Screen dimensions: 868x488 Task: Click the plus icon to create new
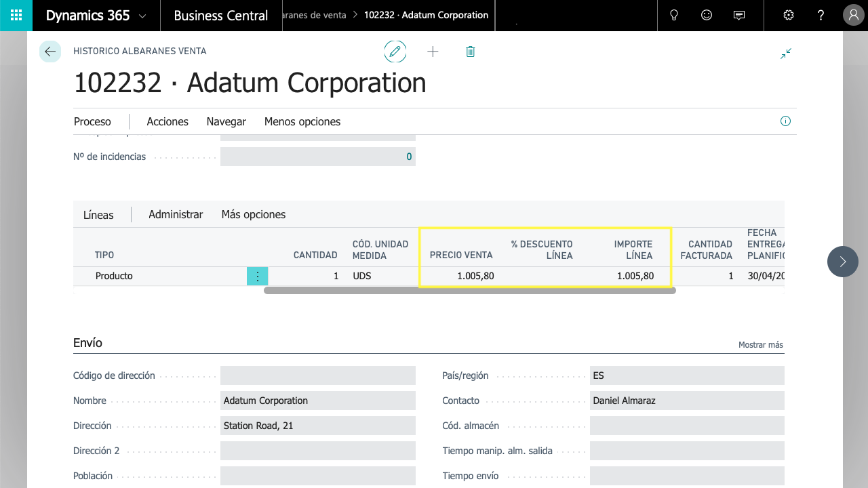click(433, 52)
